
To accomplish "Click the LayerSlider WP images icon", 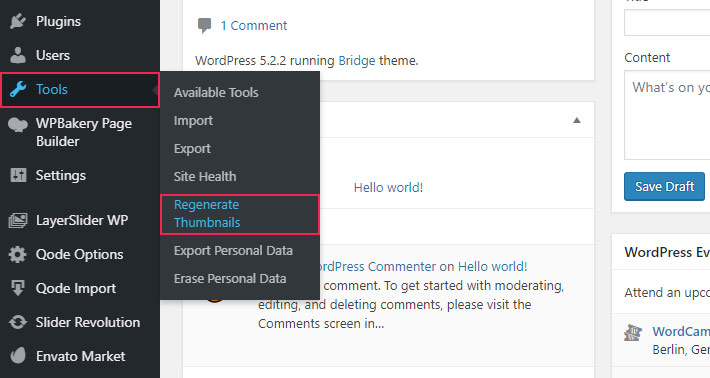I will click(18, 220).
